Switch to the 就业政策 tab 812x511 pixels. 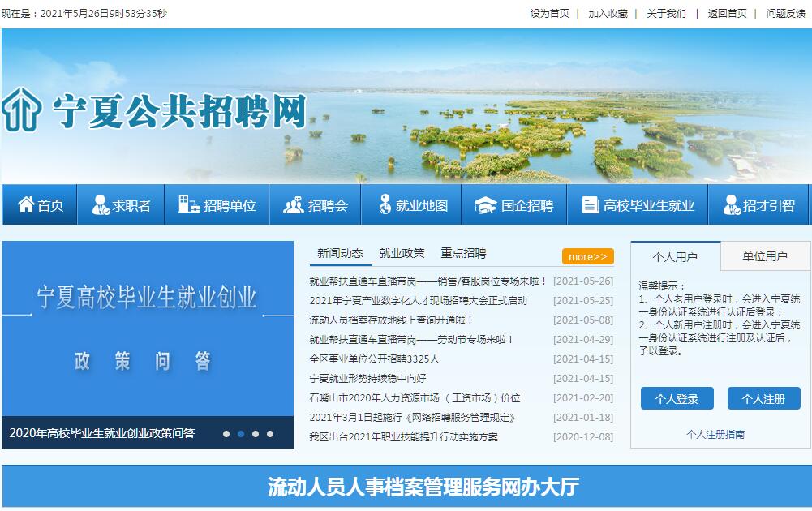pos(402,253)
